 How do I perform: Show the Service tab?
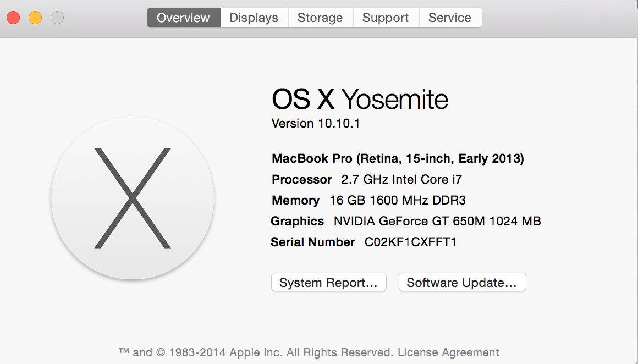click(x=450, y=18)
